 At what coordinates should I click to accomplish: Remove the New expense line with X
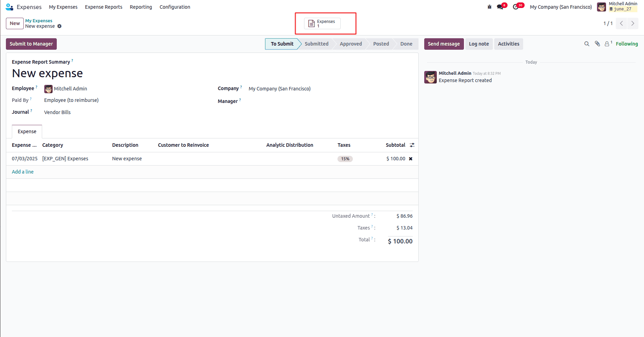point(411,159)
